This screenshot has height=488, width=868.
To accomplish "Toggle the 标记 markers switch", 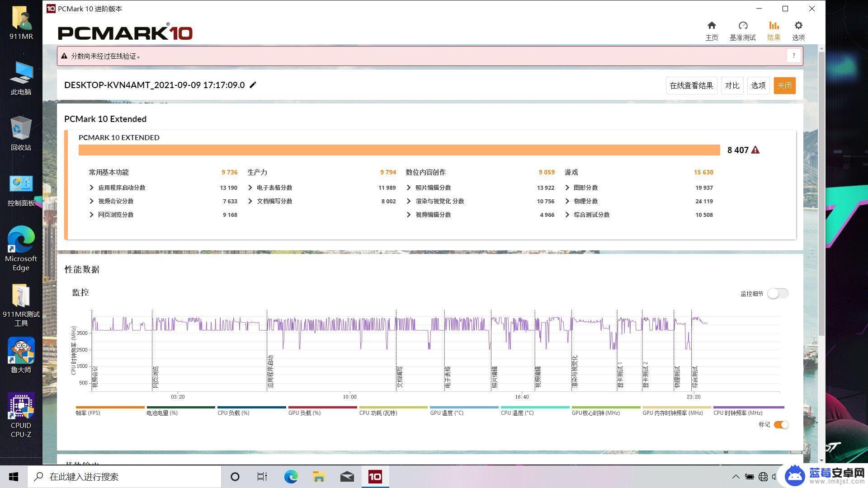I will (781, 425).
